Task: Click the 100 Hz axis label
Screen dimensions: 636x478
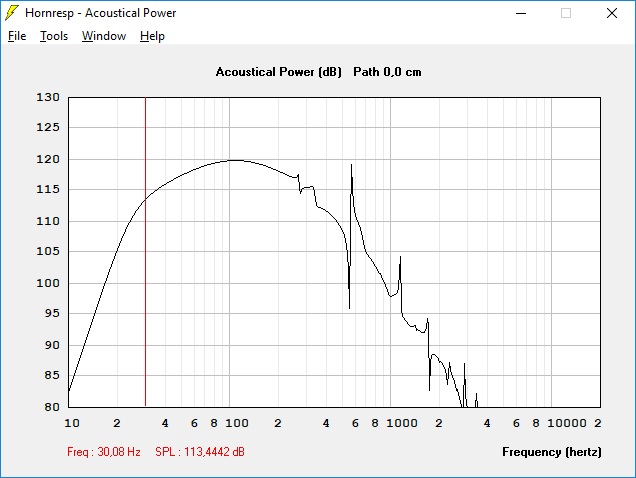Action: pyautogui.click(x=237, y=423)
